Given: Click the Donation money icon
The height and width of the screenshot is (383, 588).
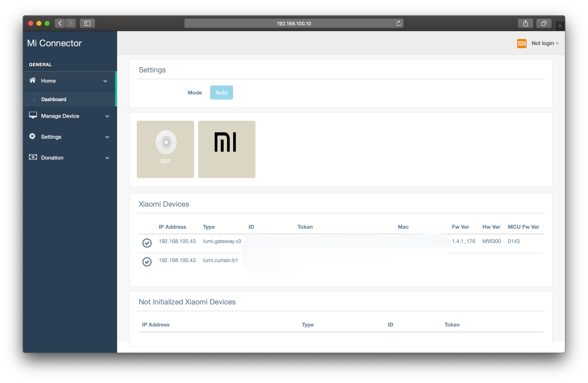Looking at the screenshot, I should 33,157.
